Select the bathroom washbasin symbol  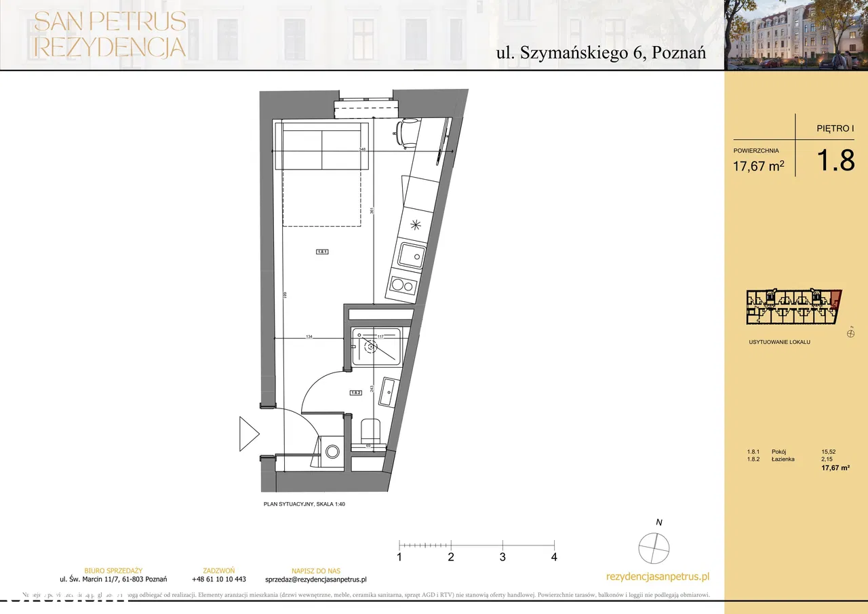(390, 392)
